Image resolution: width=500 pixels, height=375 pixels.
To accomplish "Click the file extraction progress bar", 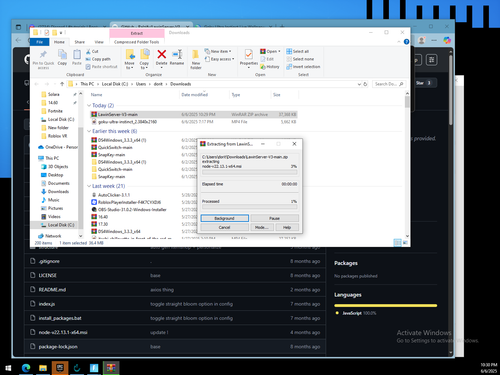I will [x=249, y=172].
